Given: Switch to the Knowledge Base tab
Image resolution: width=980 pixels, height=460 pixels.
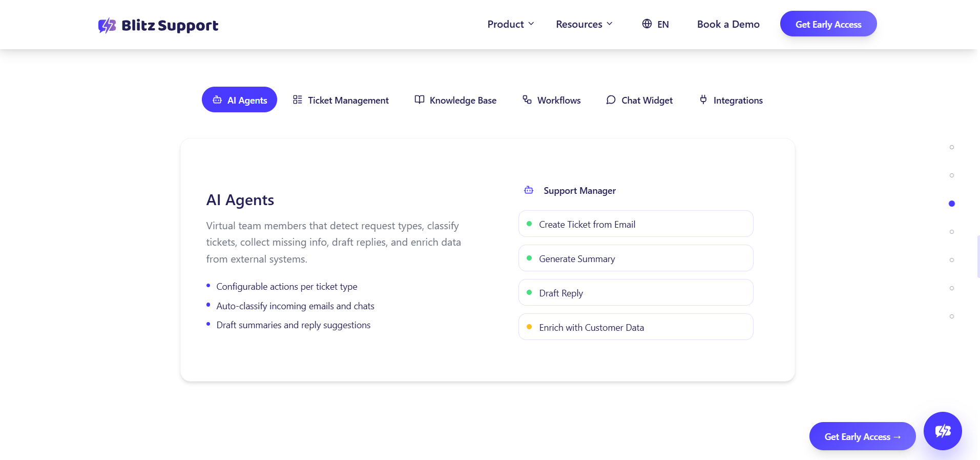Looking at the screenshot, I should 455,100.
